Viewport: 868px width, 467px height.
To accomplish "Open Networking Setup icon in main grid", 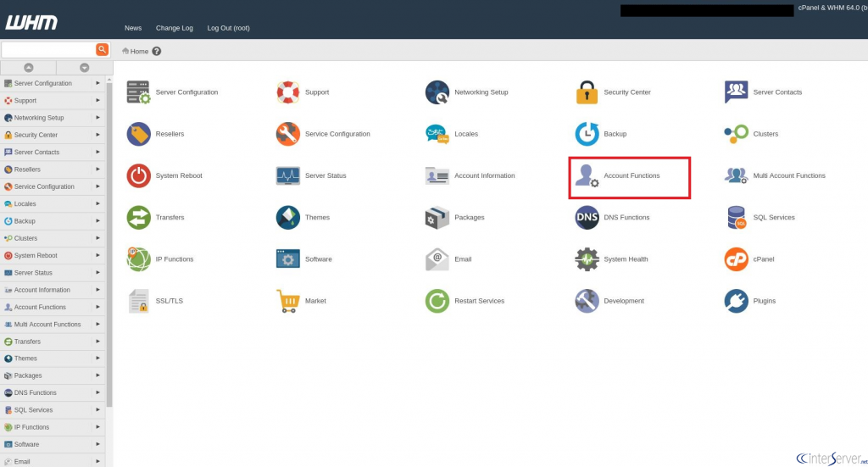I will [437, 92].
